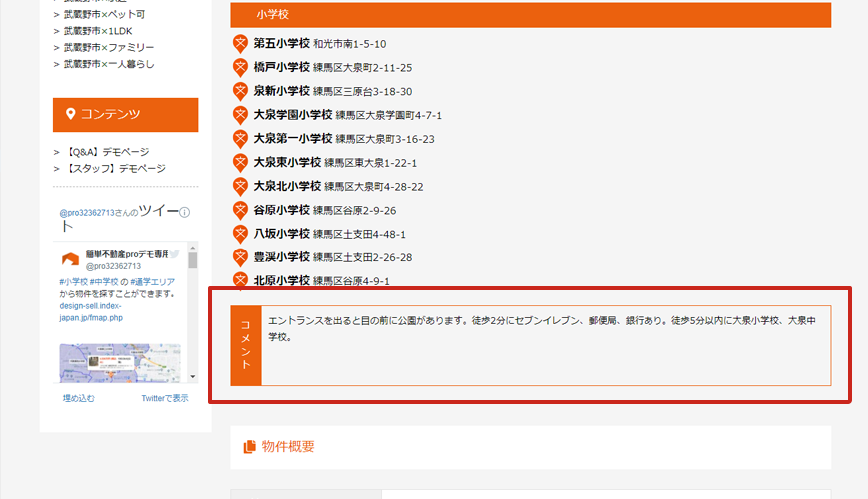Click the 埋め込む embed link

click(x=79, y=398)
